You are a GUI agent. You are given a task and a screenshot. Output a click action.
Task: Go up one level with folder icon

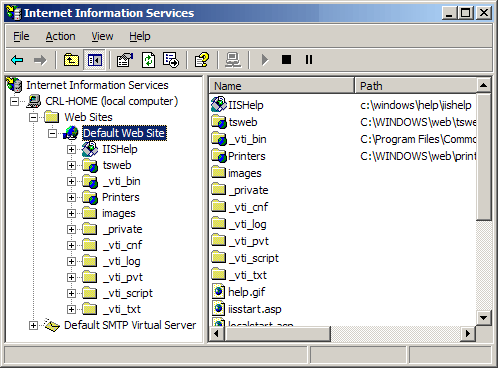pyautogui.click(x=71, y=60)
